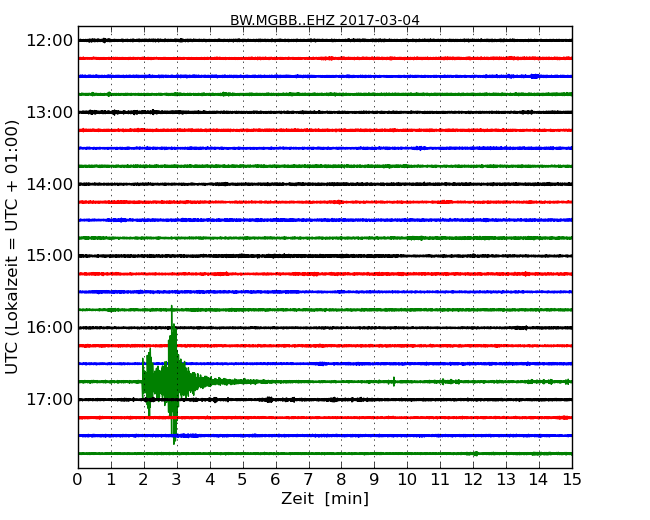Click the Zeit [min] x-axis label
650x520 pixels.
pyautogui.click(x=325, y=498)
